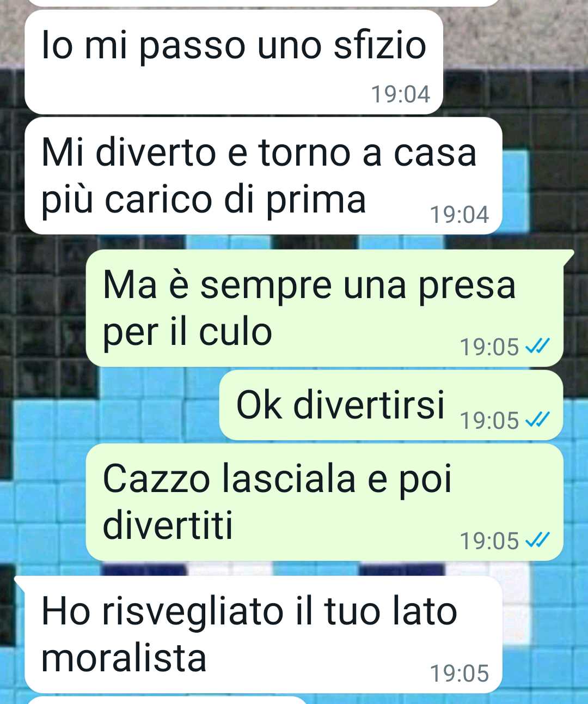Tap the 19:04 timestamp under 'uno sfizio'
Image resolution: width=588 pixels, height=704 pixels.
[x=401, y=94]
